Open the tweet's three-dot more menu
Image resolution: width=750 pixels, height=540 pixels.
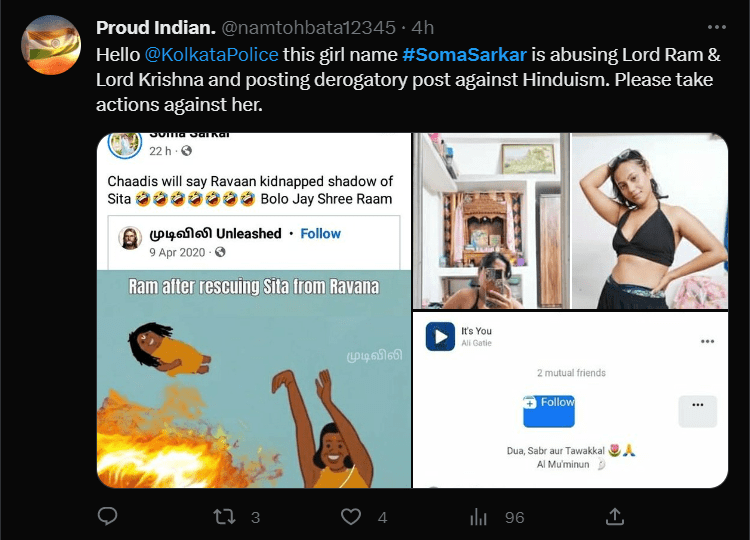tap(717, 27)
